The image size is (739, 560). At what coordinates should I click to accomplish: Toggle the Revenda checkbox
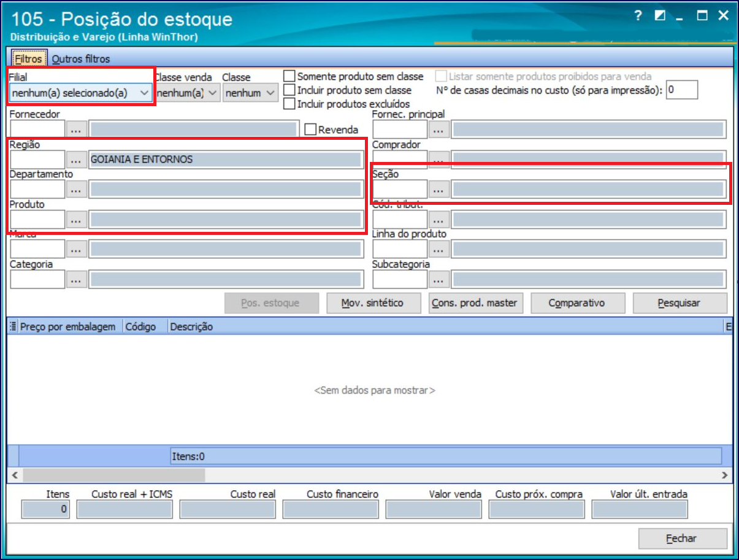[x=310, y=129]
